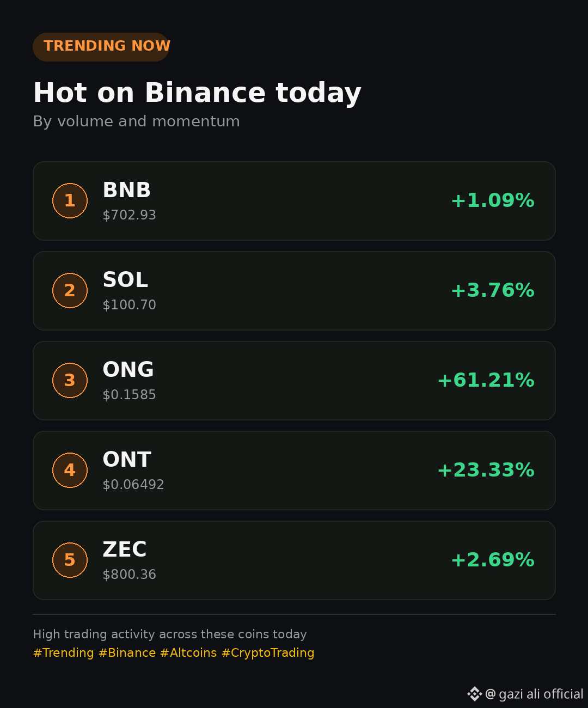Select the TRENDING NOW badge

[x=101, y=47]
